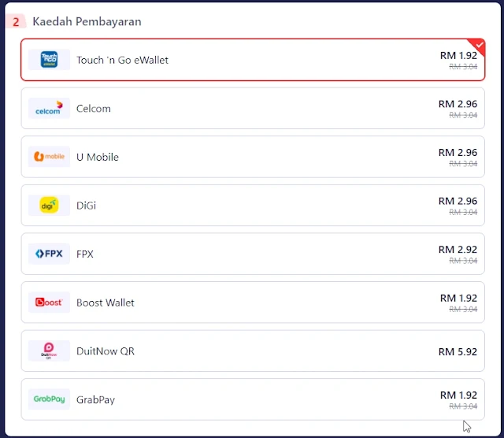Click the step number 2 badge
The width and height of the screenshot is (504, 438).
click(16, 22)
